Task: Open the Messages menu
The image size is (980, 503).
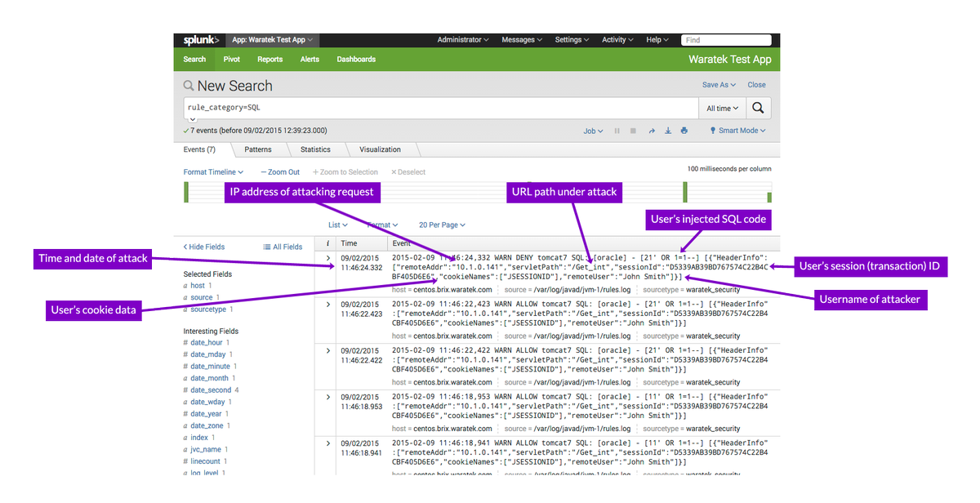Action: [522, 40]
